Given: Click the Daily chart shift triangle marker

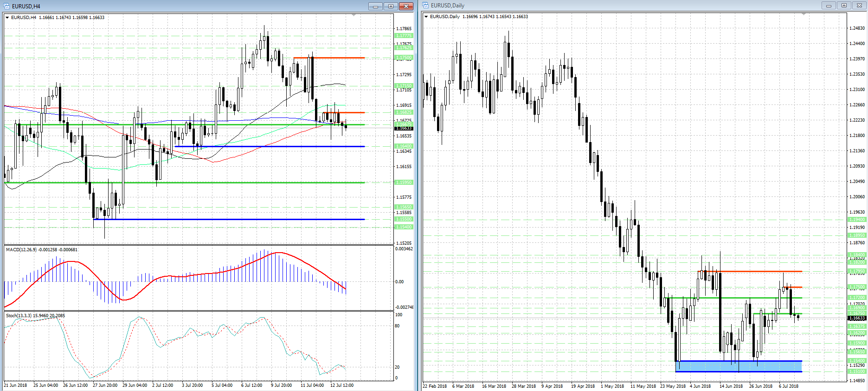Looking at the screenshot, I should pyautogui.click(x=804, y=14).
